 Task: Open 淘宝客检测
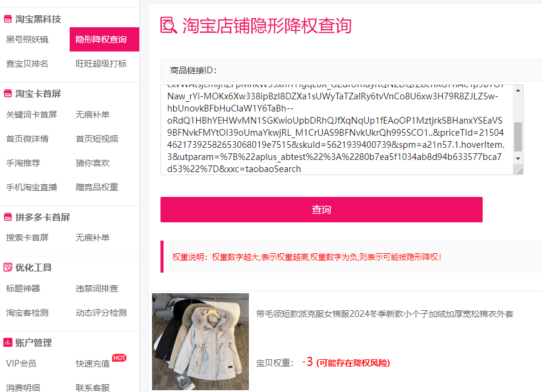(27, 313)
